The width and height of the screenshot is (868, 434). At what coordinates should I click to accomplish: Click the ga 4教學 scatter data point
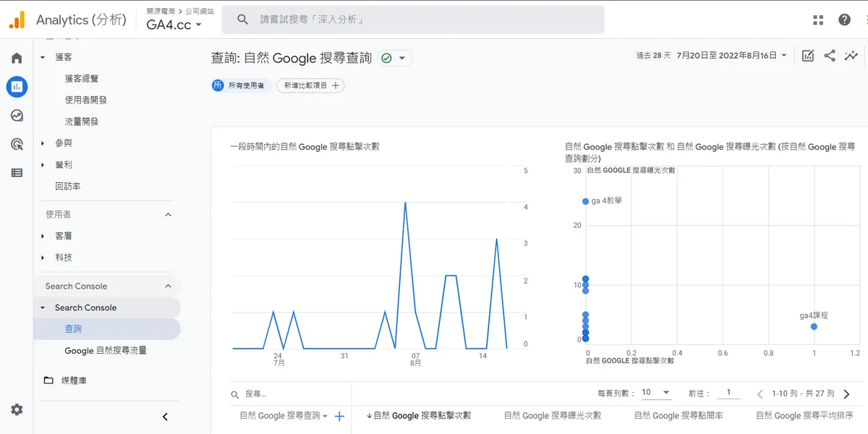tap(585, 201)
